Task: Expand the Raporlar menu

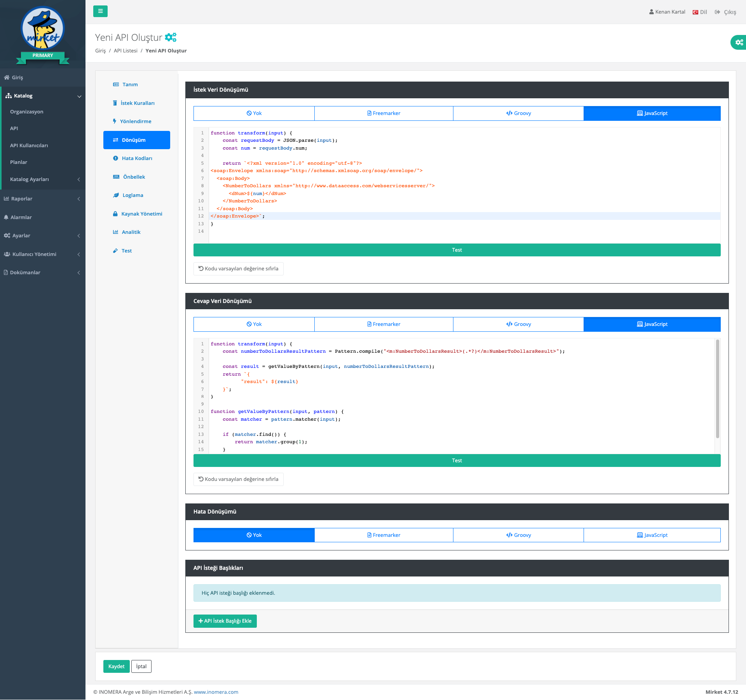Action: pyautogui.click(x=43, y=199)
